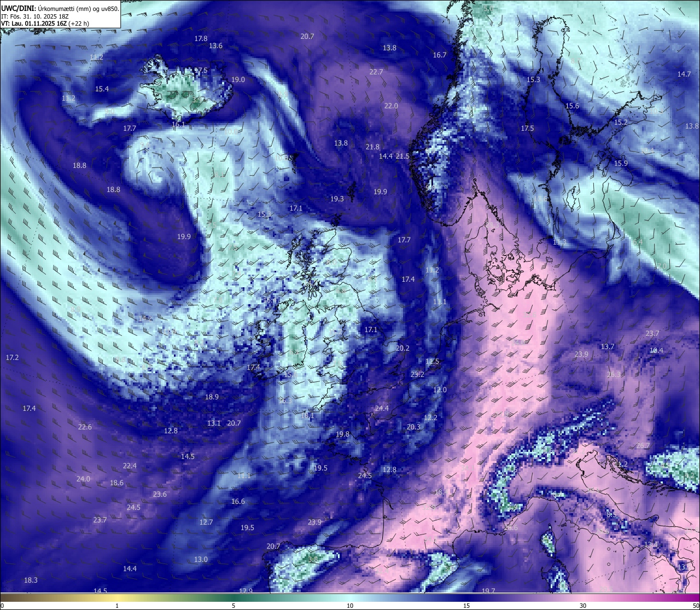Click the 20.3 value over northern France
Viewport: 700px width, 610px height.
click(x=413, y=427)
